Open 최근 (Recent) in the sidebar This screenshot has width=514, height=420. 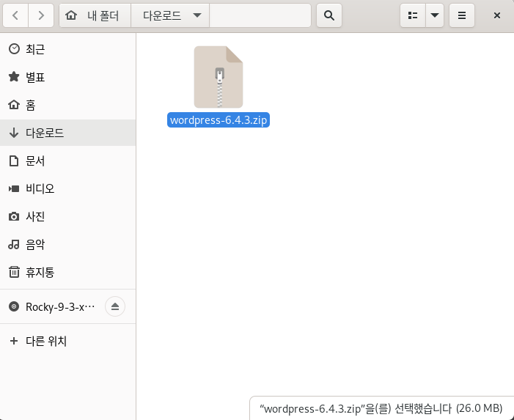68,49
